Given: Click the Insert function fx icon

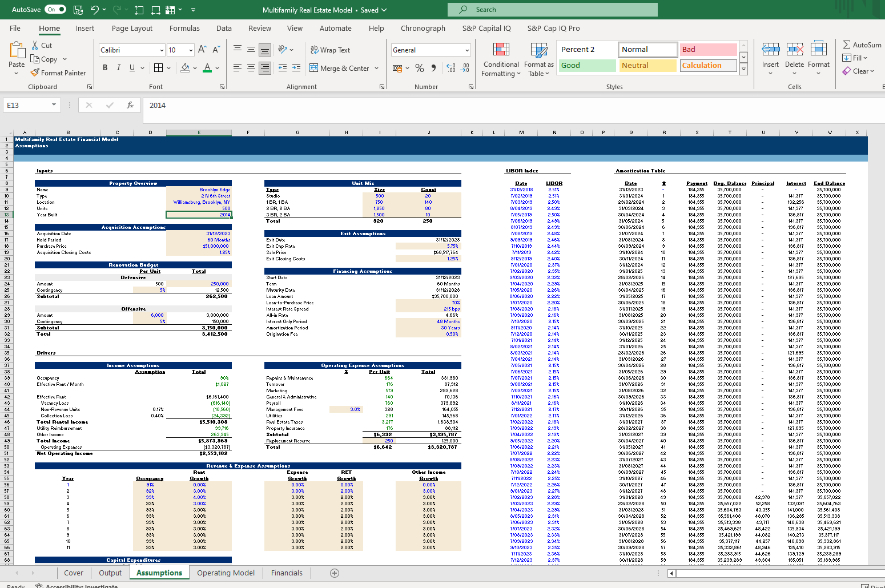Looking at the screenshot, I should click(130, 105).
